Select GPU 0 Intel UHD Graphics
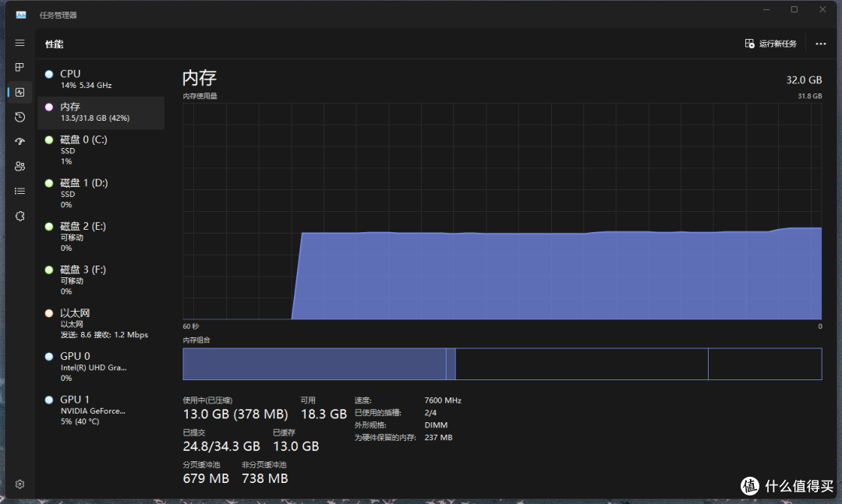This screenshot has height=504, width=842. (101, 367)
